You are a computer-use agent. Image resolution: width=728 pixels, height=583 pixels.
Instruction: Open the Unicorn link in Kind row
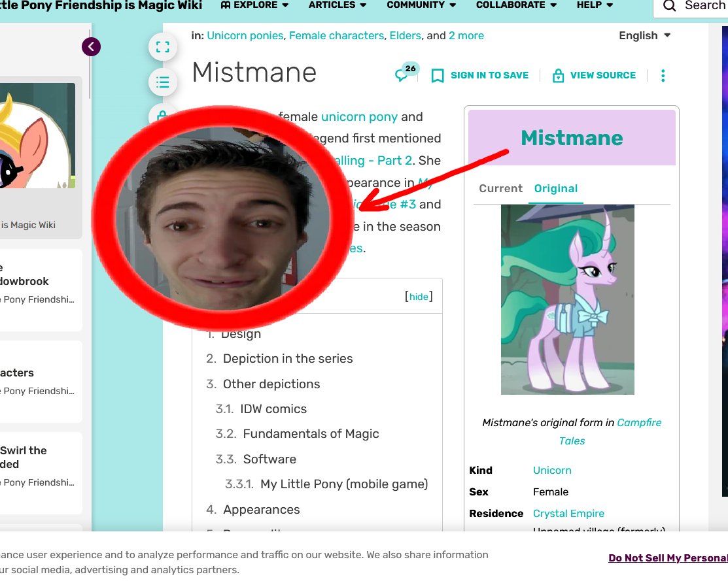(x=552, y=471)
